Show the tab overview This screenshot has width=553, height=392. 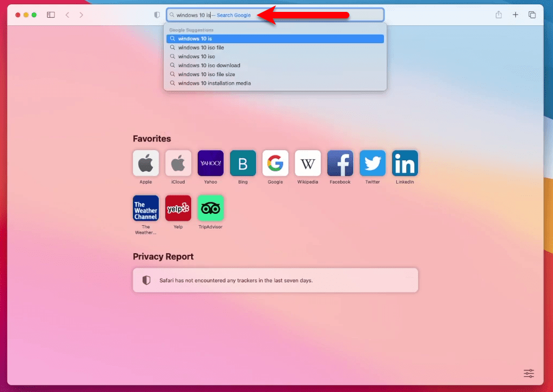[x=532, y=15]
